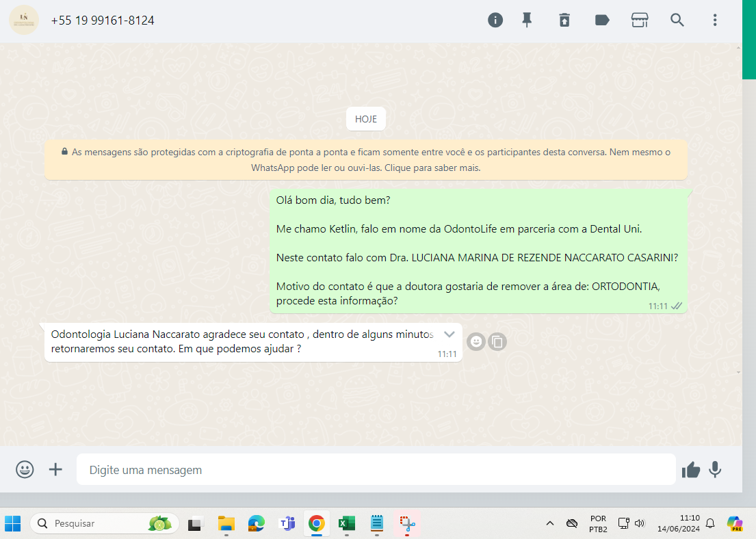Screen dimensions: 756x539
Task: Select the phone number +55 19 99161-8124
Action: coord(103,21)
